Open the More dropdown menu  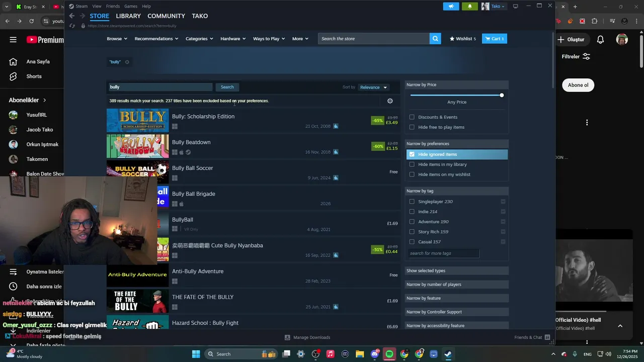[x=300, y=39]
